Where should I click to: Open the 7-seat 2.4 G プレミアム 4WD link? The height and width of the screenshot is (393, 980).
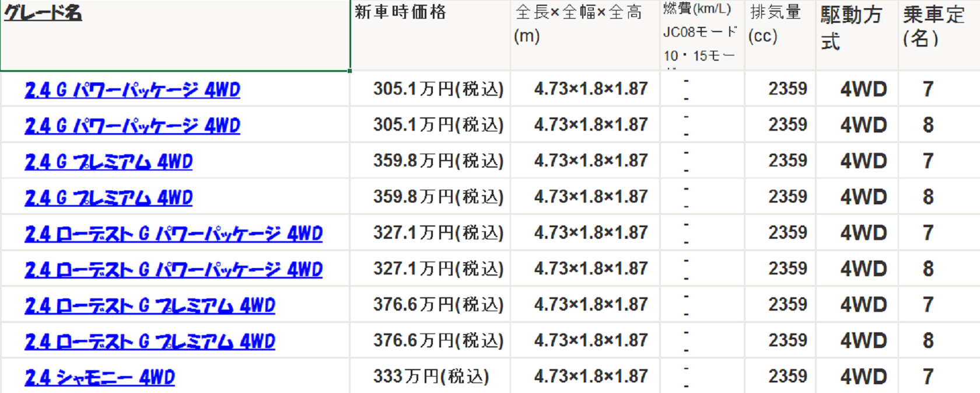(x=108, y=162)
